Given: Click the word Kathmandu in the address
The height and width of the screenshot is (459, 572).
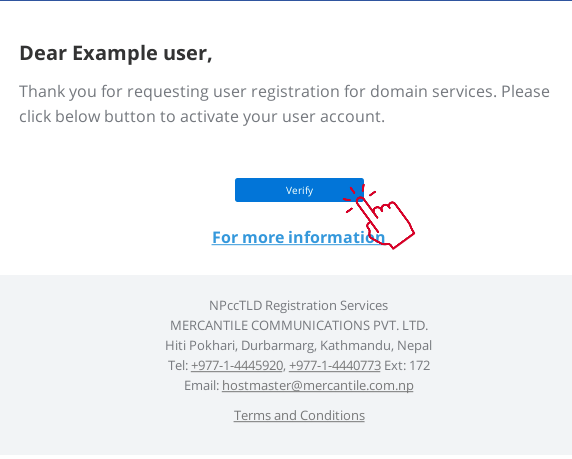Looking at the screenshot, I should pyautogui.click(x=355, y=346).
